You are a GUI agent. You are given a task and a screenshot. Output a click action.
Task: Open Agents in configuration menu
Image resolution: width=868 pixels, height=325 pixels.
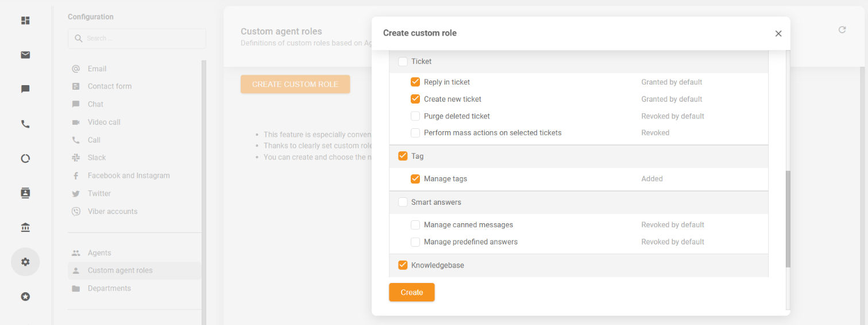coord(99,253)
